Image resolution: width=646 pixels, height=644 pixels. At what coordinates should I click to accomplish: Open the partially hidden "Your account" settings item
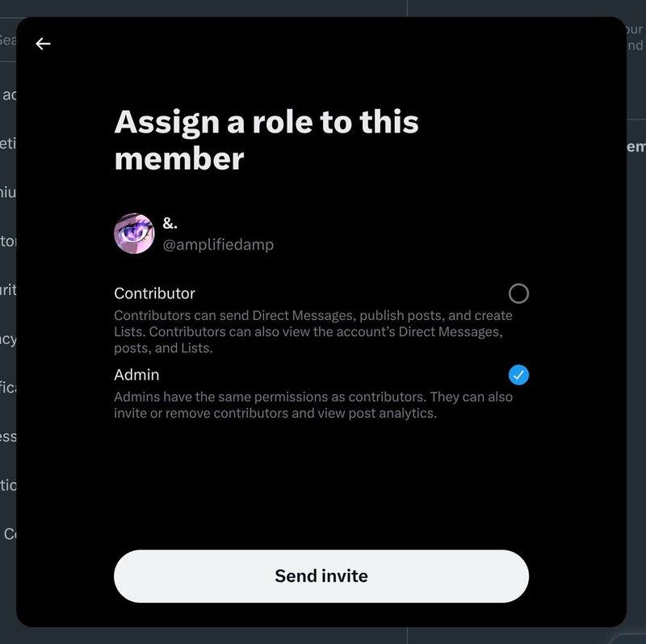[8, 95]
